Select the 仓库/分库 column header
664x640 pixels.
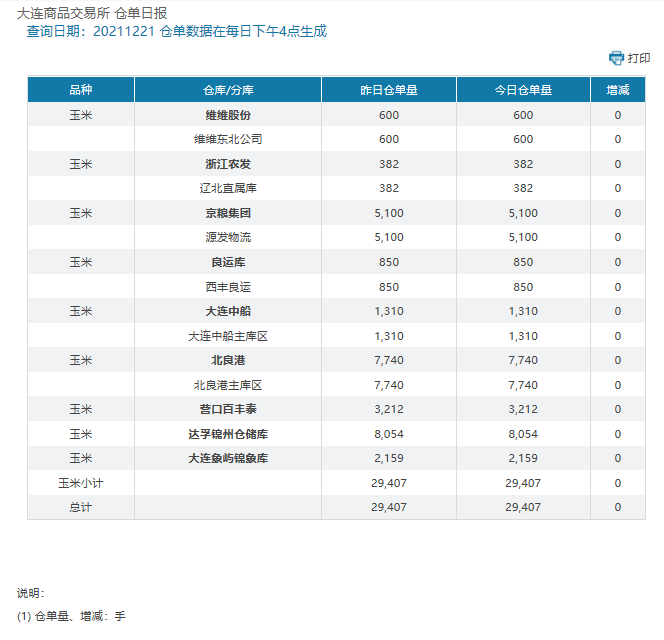click(228, 90)
